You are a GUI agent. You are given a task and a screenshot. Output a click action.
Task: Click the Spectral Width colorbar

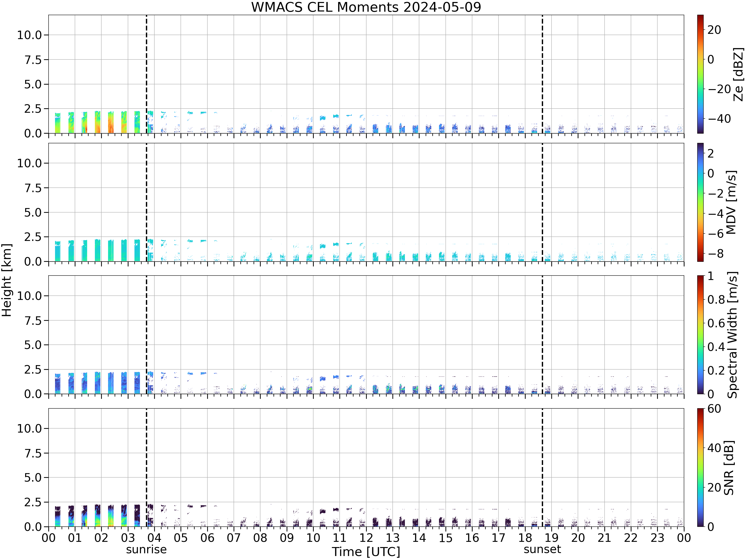[700, 335]
